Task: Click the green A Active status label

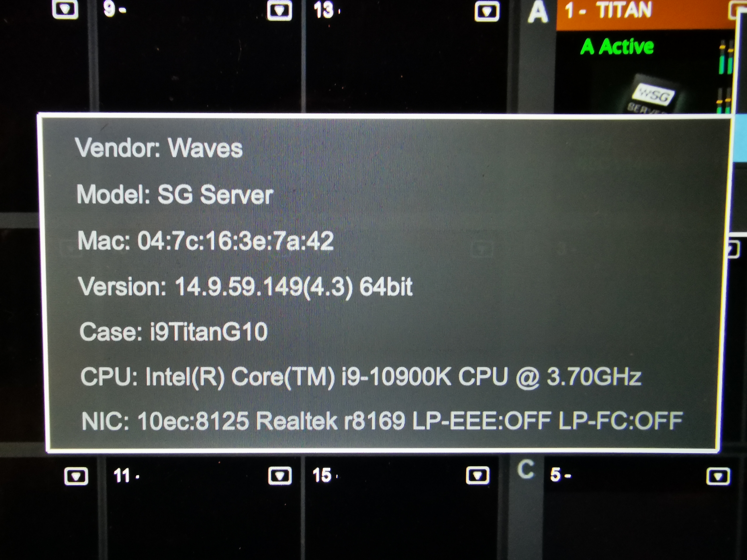Action: [x=617, y=47]
